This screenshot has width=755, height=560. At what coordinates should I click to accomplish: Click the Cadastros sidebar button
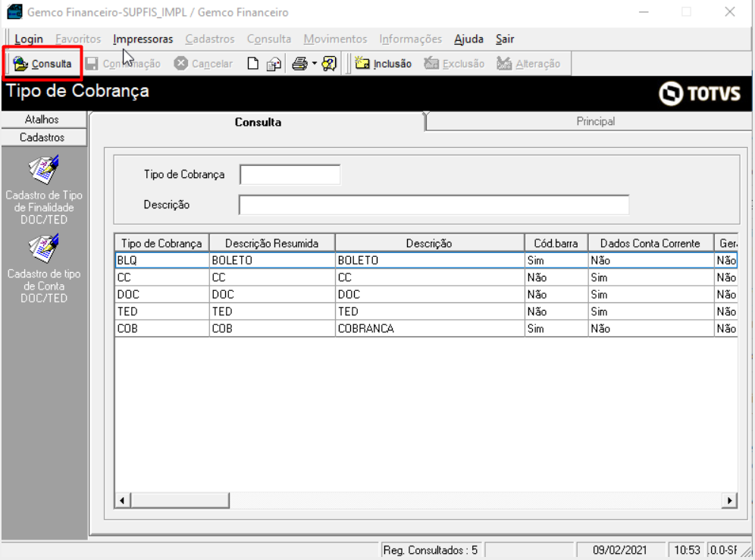(43, 137)
